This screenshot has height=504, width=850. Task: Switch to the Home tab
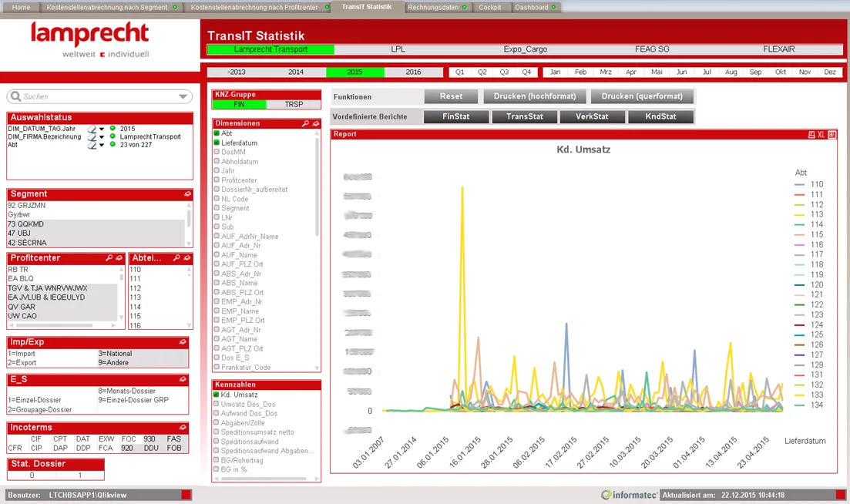21,7
